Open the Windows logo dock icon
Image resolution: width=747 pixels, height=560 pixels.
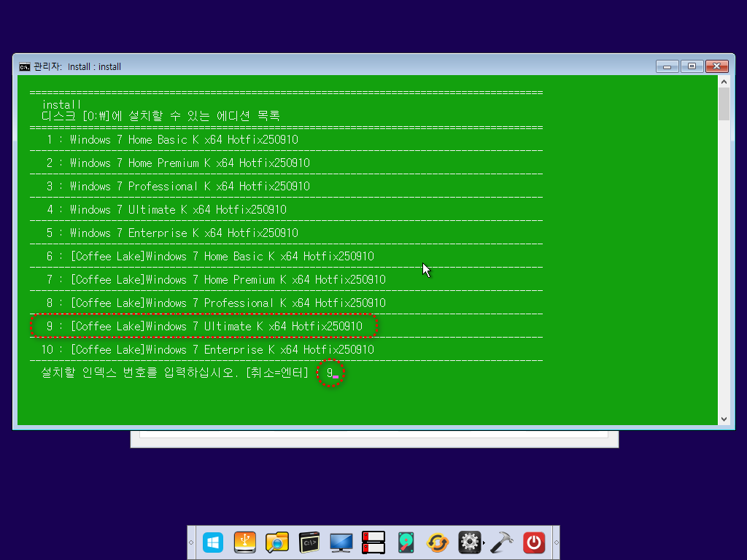click(213, 542)
